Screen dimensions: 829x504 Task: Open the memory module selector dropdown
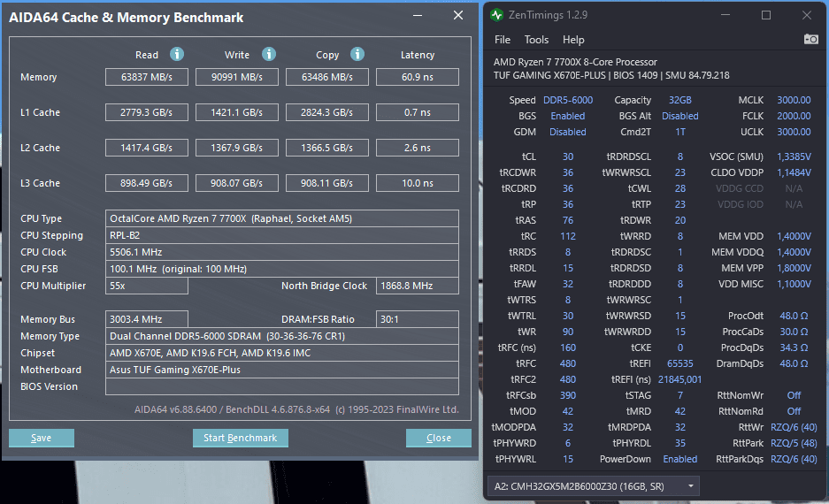593,486
